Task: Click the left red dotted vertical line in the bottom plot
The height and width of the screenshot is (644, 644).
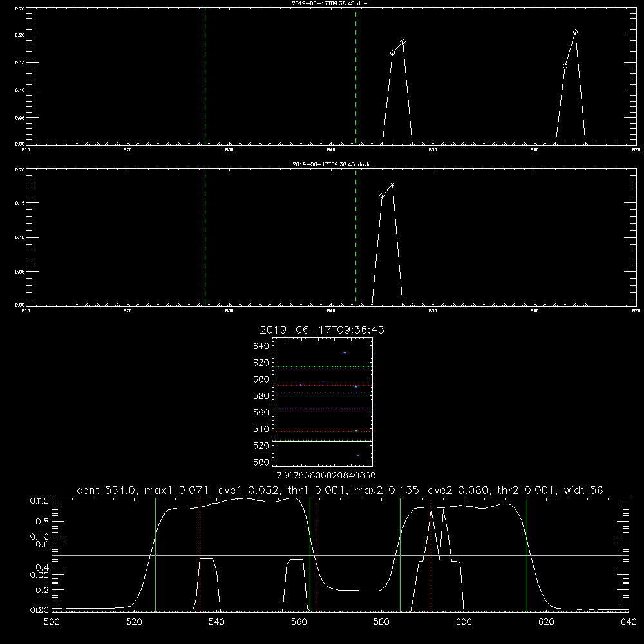Action: point(200,554)
